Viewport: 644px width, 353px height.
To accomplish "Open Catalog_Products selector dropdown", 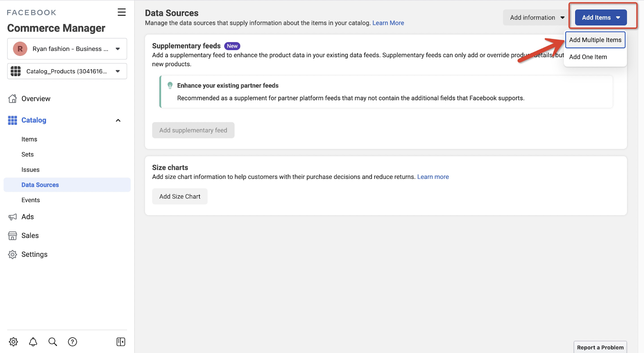I will coord(67,71).
